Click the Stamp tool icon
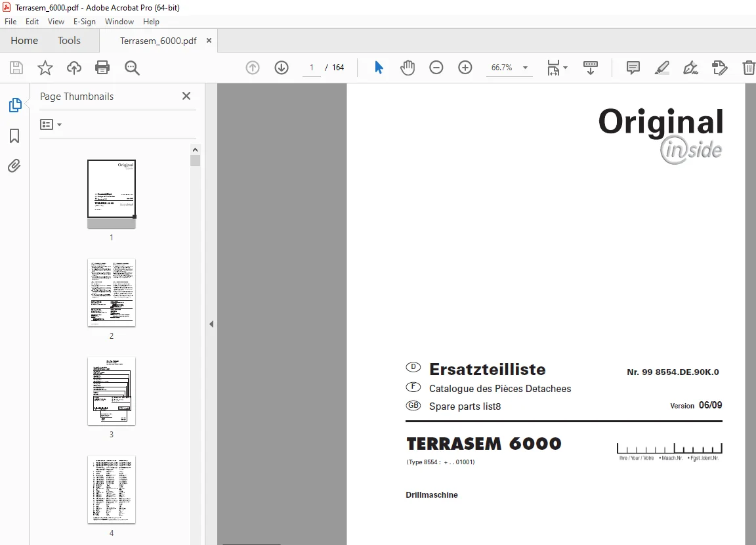The image size is (756, 545). [x=719, y=68]
